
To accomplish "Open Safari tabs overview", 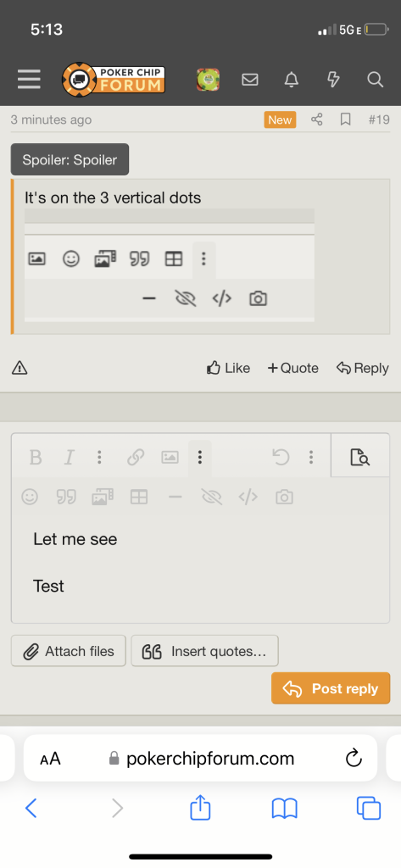I will click(369, 808).
